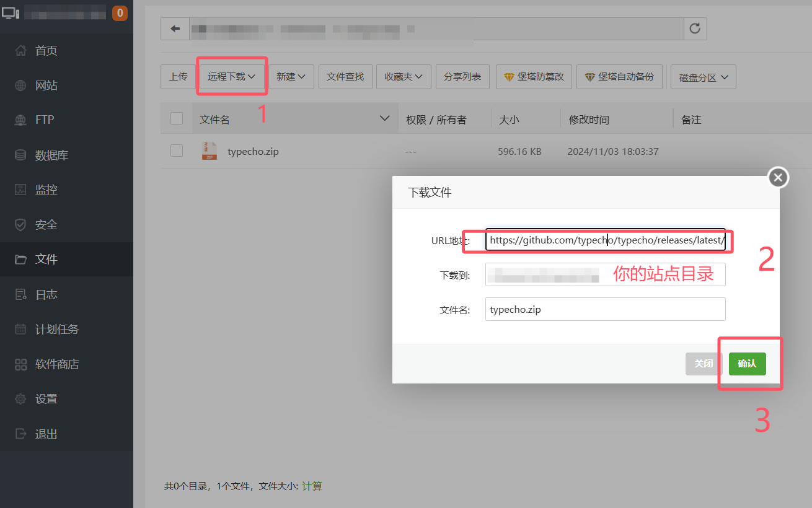Click the 分享列表 button
The image size is (812, 508).
point(462,77)
